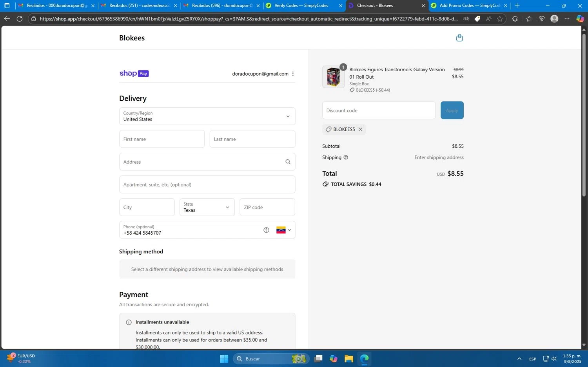588x367 pixels.
Task: Open Browser essentials heart icon
Action: (542, 19)
